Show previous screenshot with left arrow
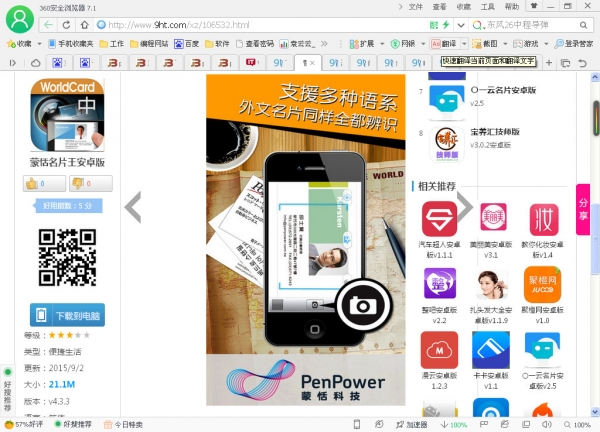The height and width of the screenshot is (432, 600). pyautogui.click(x=133, y=207)
